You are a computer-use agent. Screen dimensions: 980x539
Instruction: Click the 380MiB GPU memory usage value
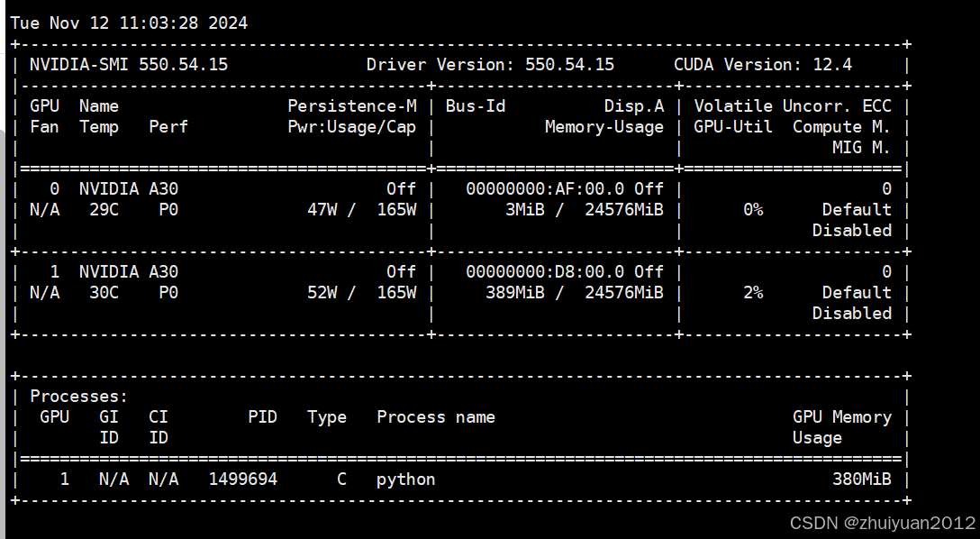point(861,479)
